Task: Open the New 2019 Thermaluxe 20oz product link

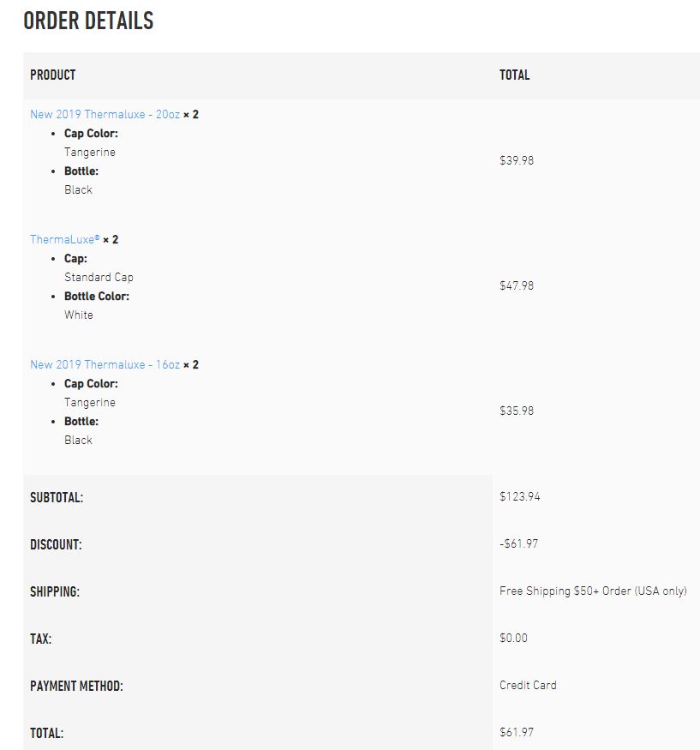Action: point(105,114)
